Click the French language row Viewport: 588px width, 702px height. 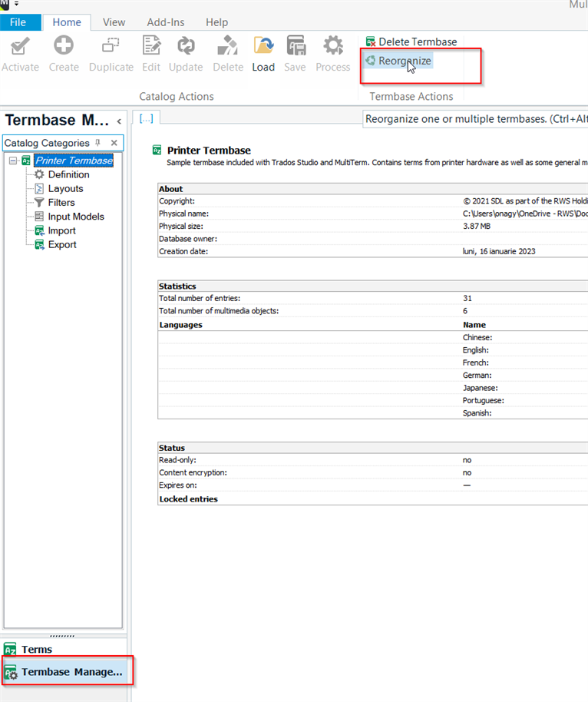(x=373, y=363)
